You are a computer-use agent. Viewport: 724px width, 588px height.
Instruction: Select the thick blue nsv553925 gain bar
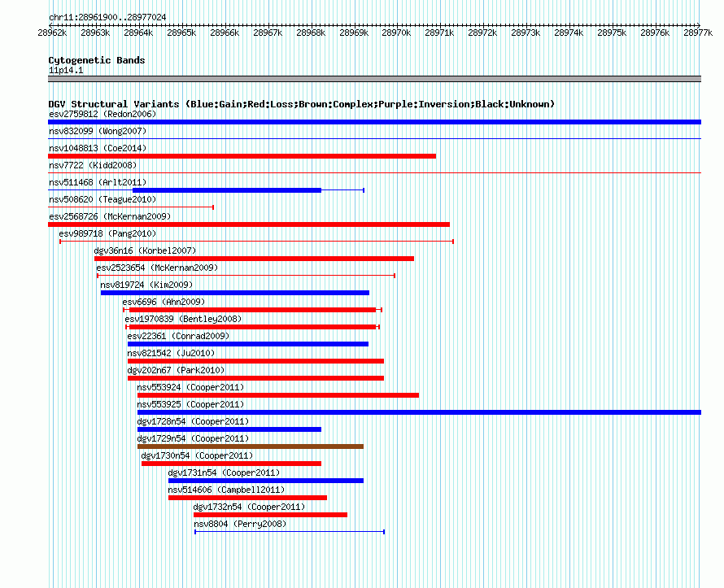pyautogui.click(x=419, y=412)
